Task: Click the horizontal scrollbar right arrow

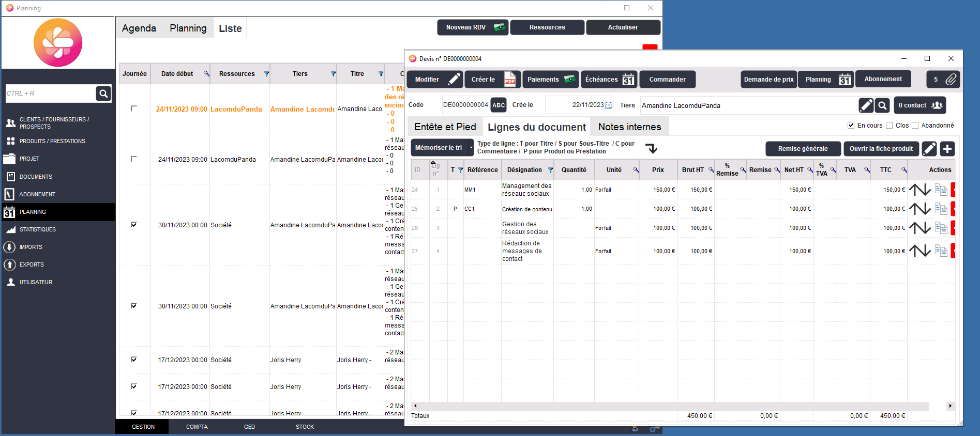Action: tap(950, 406)
